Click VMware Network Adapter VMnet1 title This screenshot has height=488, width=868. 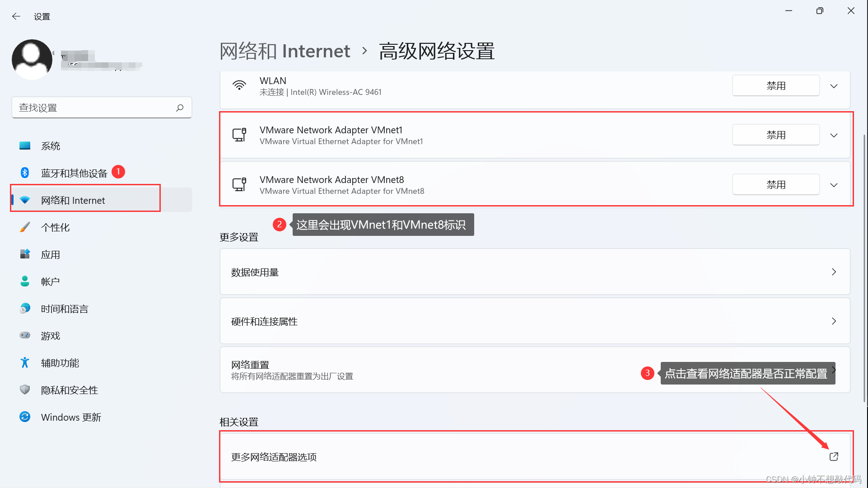tap(331, 130)
